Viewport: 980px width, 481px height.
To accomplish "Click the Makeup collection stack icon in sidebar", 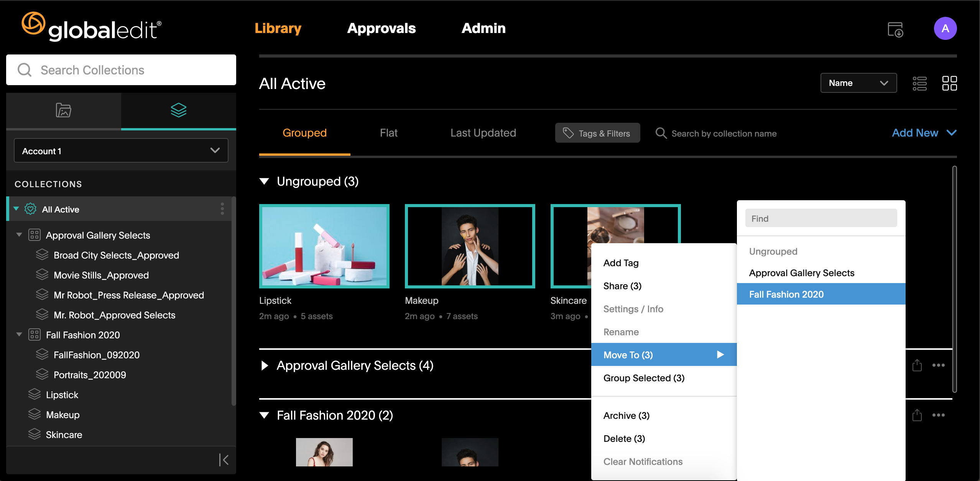I will coord(35,414).
